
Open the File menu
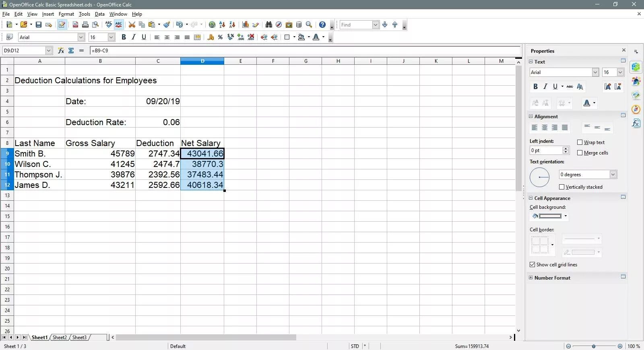tap(6, 14)
